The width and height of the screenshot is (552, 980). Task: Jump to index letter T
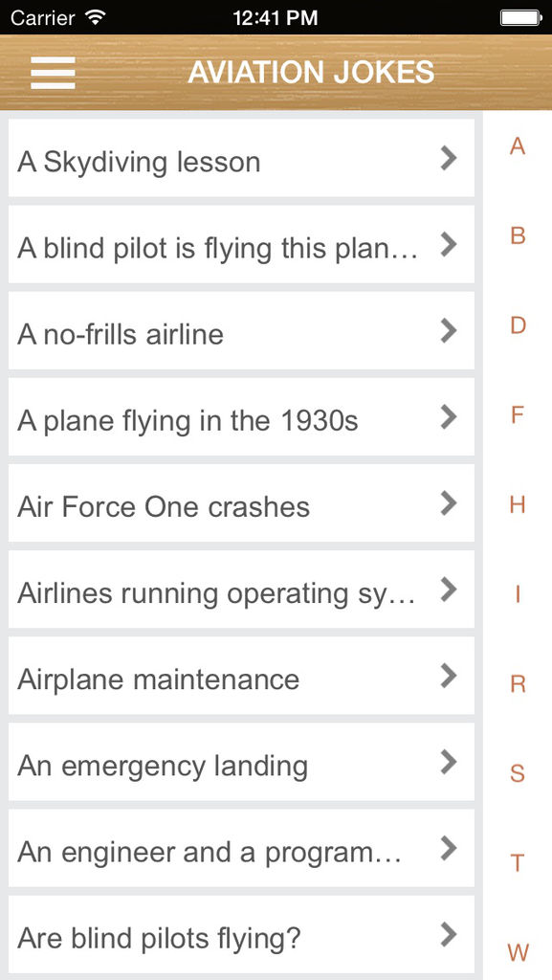point(517,863)
